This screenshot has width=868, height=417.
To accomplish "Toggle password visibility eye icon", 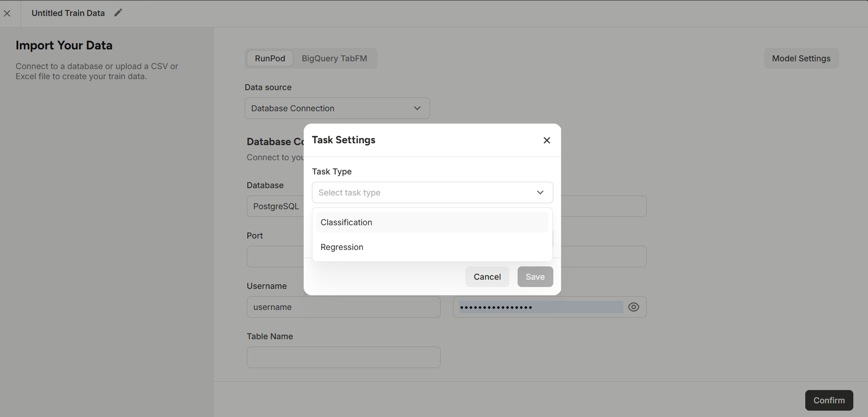I will (x=633, y=307).
